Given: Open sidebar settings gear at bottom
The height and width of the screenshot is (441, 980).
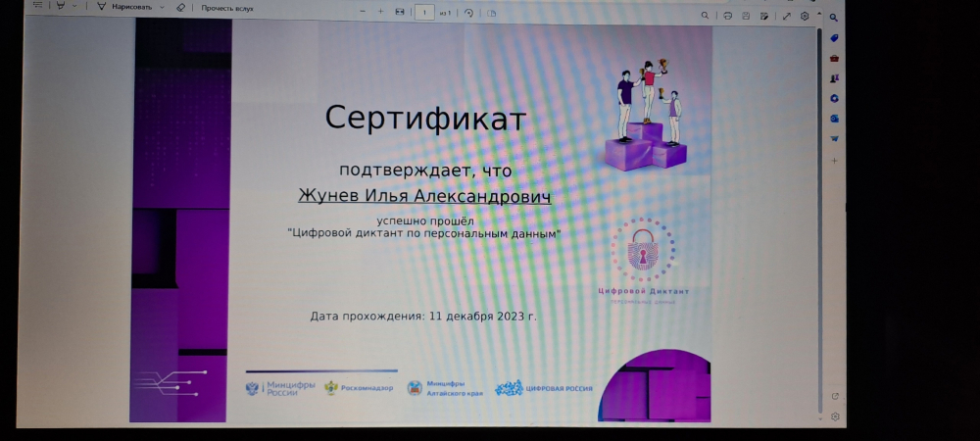Looking at the screenshot, I should (x=835, y=416).
